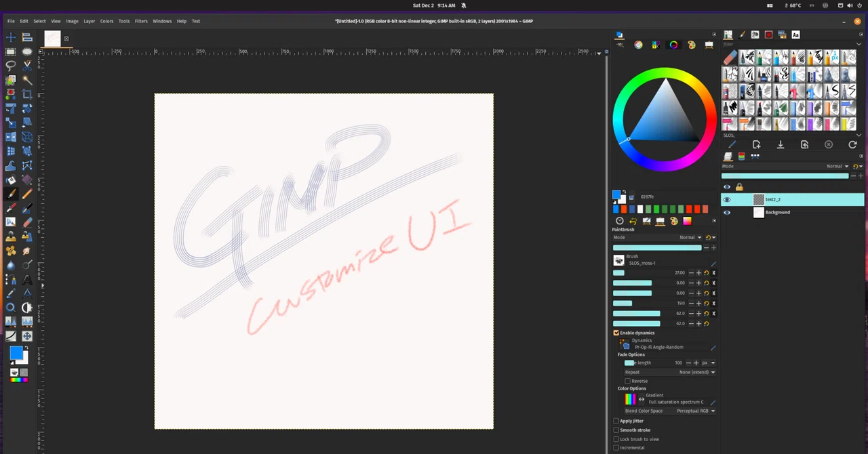The height and width of the screenshot is (454, 868).
Task: Click the Edit brush pencil icon below brush grid
Action: click(x=732, y=144)
